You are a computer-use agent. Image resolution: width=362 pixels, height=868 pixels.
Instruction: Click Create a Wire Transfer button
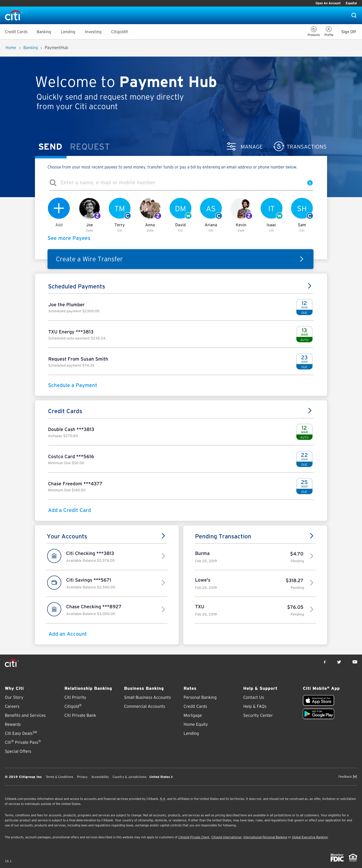tap(180, 259)
